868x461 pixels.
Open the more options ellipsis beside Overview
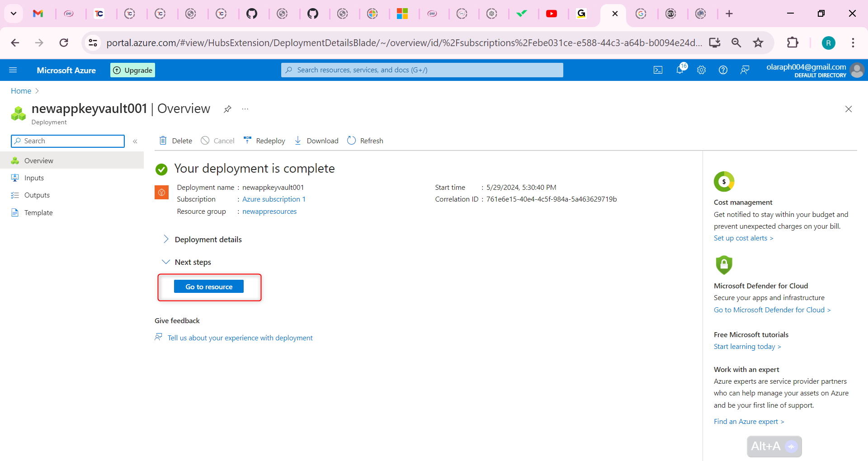245,109
